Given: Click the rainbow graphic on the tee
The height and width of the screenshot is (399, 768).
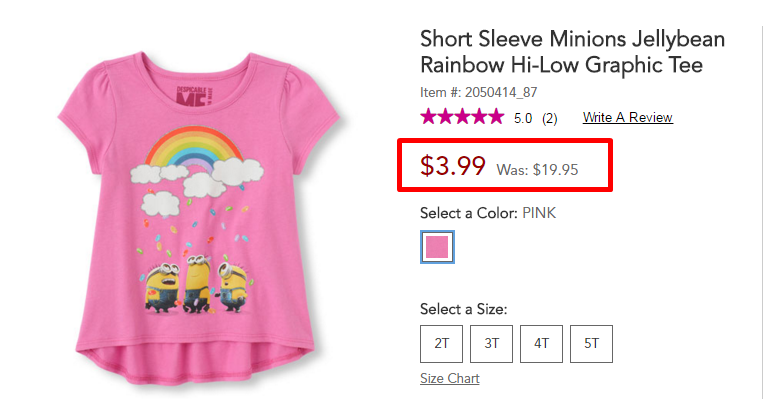Looking at the screenshot, I should (x=194, y=146).
